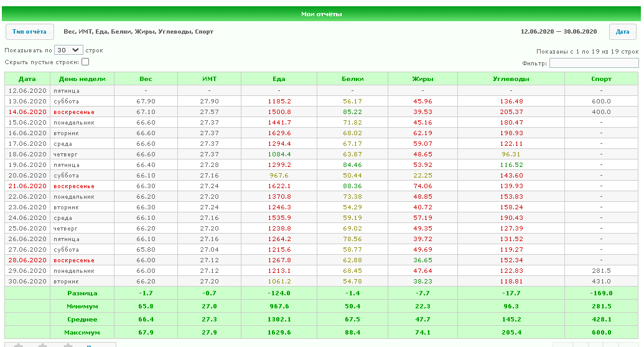The height and width of the screenshot is (347, 644).
Task: Click the Разница summary row label
Action: tap(82, 293)
